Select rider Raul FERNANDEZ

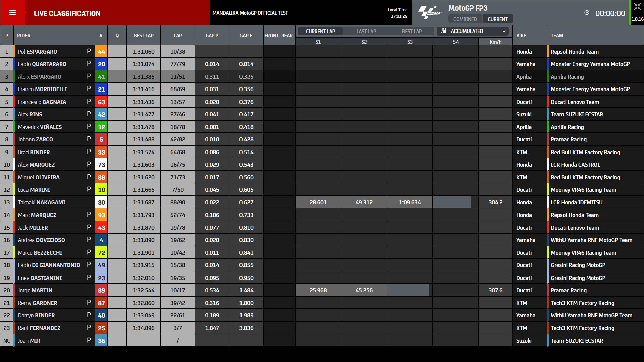pos(39,328)
